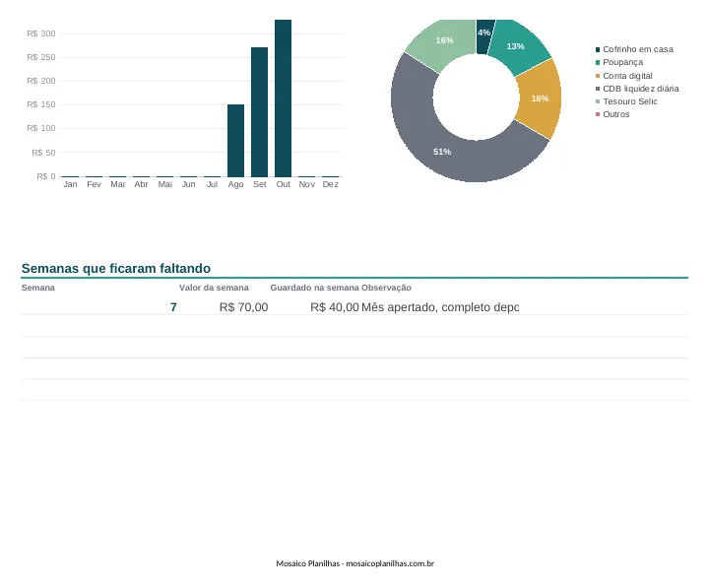Click the 'Conta digital' legend label

[x=627, y=76]
